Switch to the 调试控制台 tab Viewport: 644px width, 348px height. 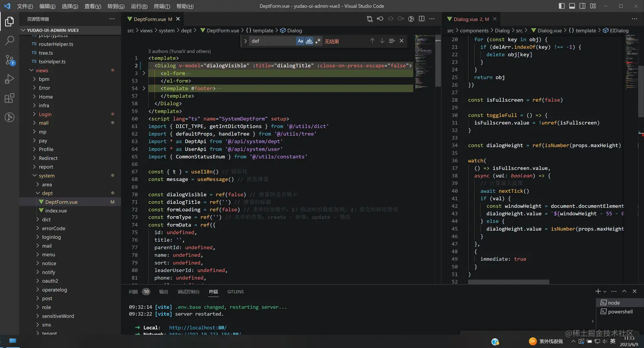(188, 292)
